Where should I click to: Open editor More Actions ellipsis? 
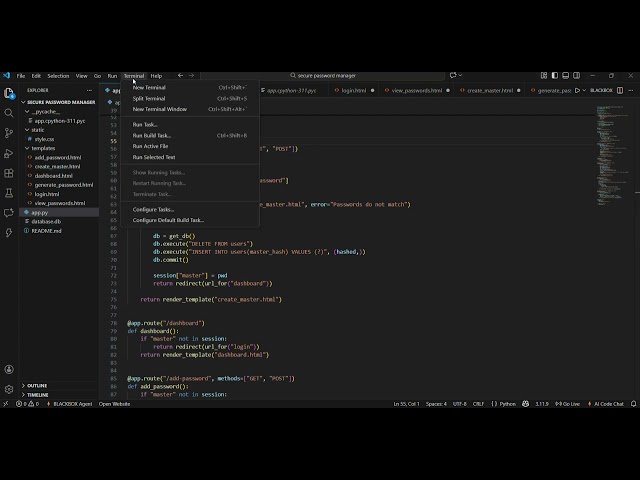coord(631,90)
